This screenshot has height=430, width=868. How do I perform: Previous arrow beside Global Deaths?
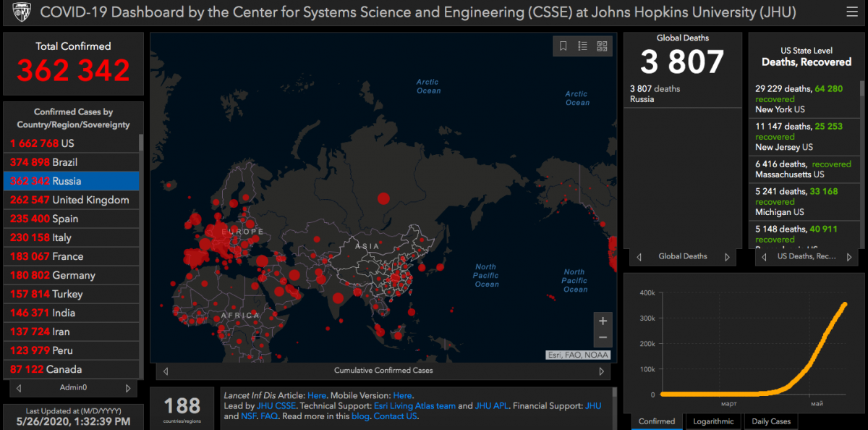[639, 257]
